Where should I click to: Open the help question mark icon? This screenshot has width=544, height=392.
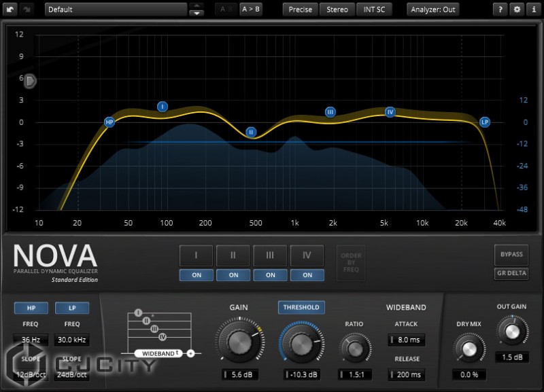pyautogui.click(x=500, y=10)
